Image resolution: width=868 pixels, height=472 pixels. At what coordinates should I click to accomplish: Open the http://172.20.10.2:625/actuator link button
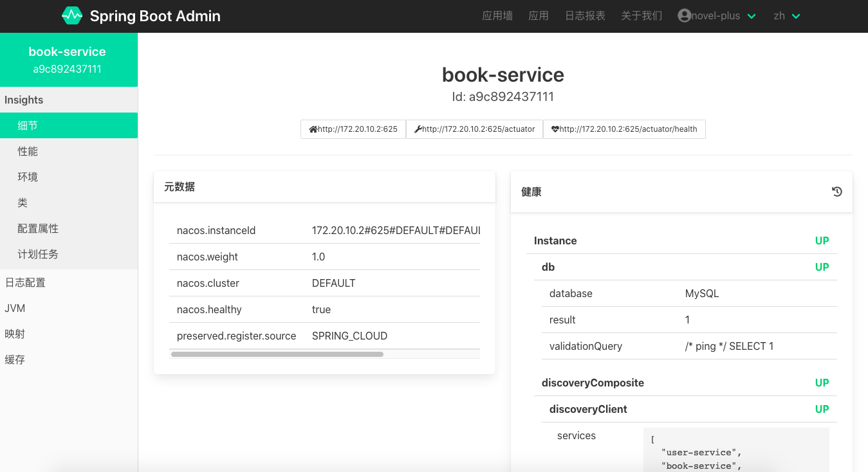click(475, 129)
